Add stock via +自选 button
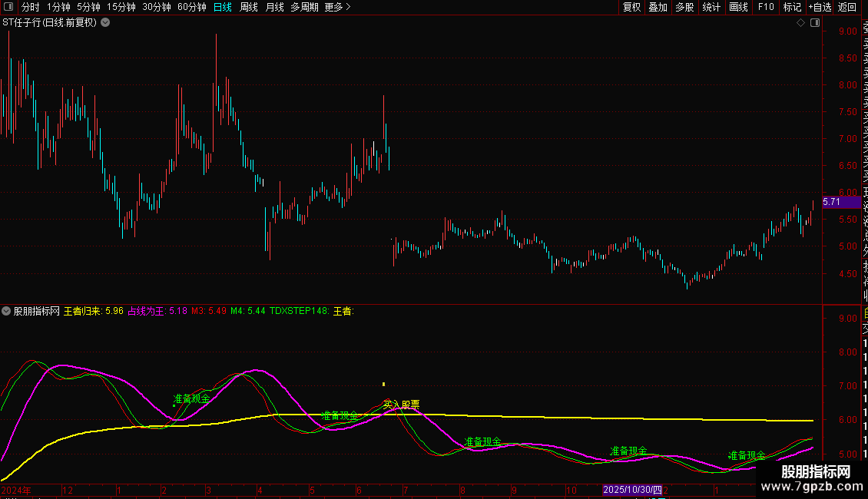The height and width of the screenshot is (499, 868). point(820,7)
